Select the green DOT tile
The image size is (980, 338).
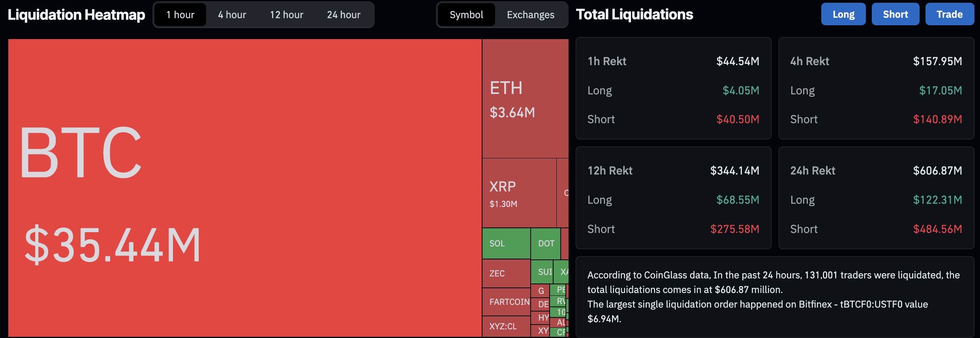click(x=546, y=244)
